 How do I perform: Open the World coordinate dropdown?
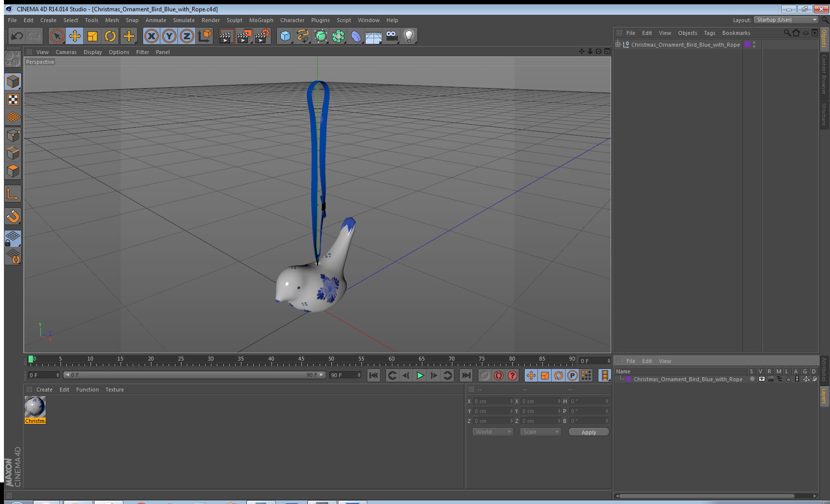(x=493, y=432)
